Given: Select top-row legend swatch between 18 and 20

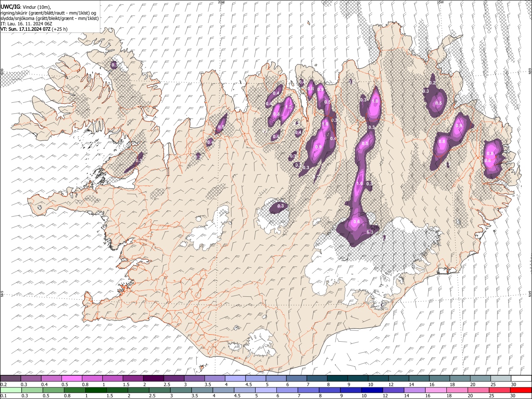Looking at the screenshot, I should pyautogui.click(x=460, y=379).
